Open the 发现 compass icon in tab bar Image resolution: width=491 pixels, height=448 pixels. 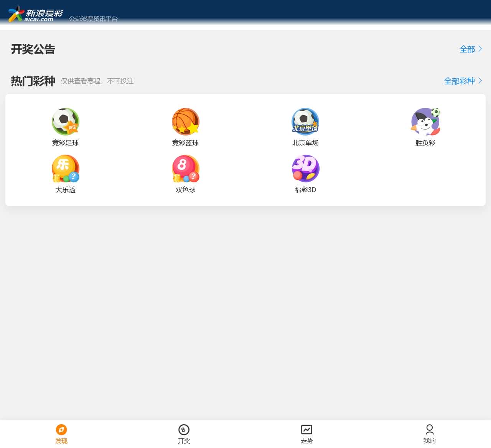coord(61,430)
